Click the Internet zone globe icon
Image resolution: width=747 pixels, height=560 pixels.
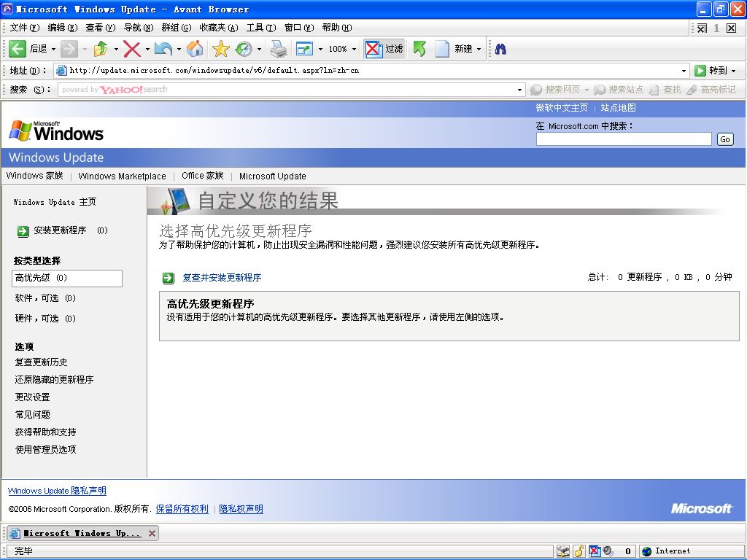pyautogui.click(x=646, y=551)
